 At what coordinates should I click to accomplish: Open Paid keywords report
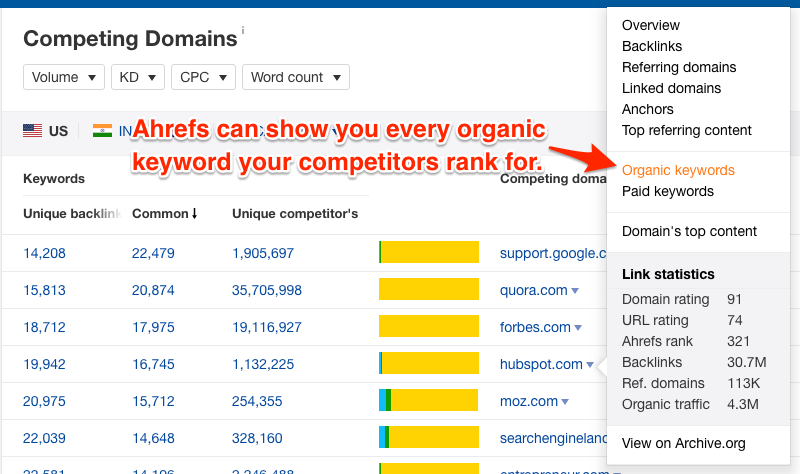click(667, 191)
